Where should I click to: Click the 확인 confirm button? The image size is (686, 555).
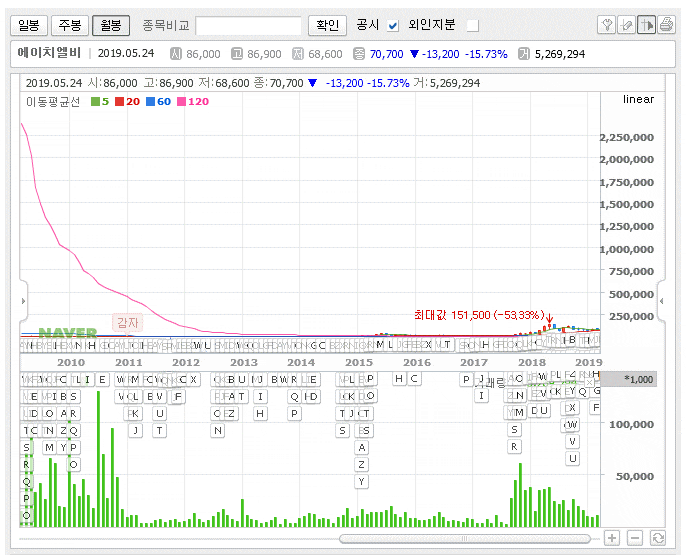pyautogui.click(x=327, y=25)
